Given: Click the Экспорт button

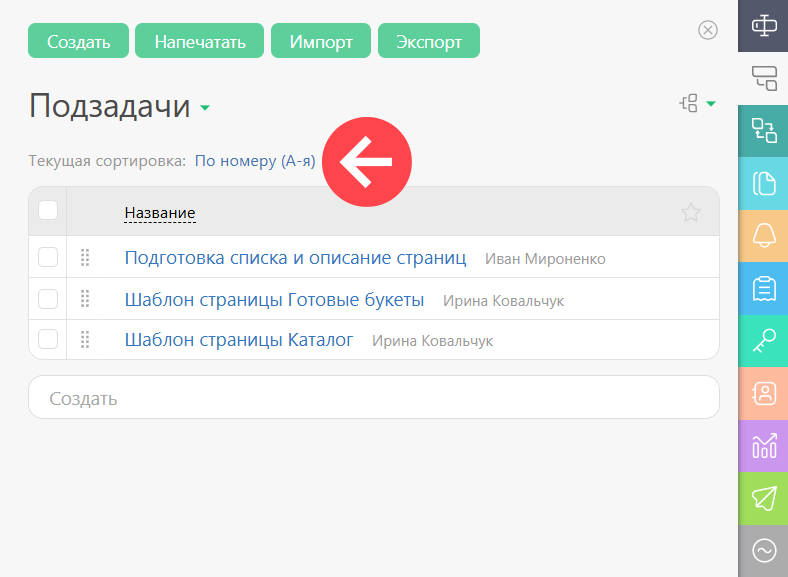Looking at the screenshot, I should pos(429,41).
